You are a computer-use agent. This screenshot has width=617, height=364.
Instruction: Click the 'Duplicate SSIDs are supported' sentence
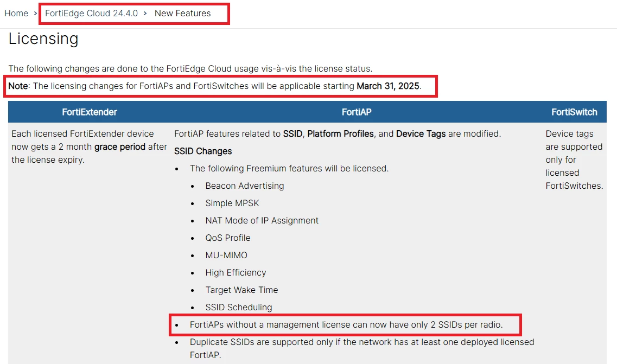click(361, 348)
